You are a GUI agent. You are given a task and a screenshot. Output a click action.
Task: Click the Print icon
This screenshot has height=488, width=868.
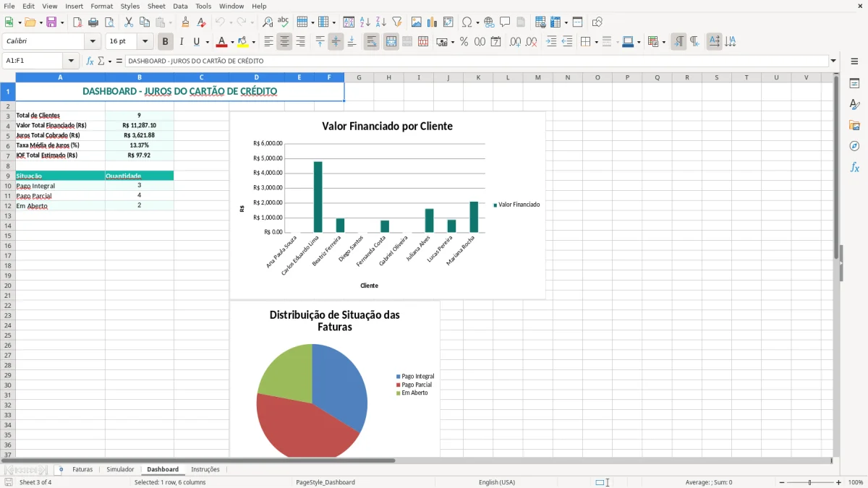click(93, 22)
